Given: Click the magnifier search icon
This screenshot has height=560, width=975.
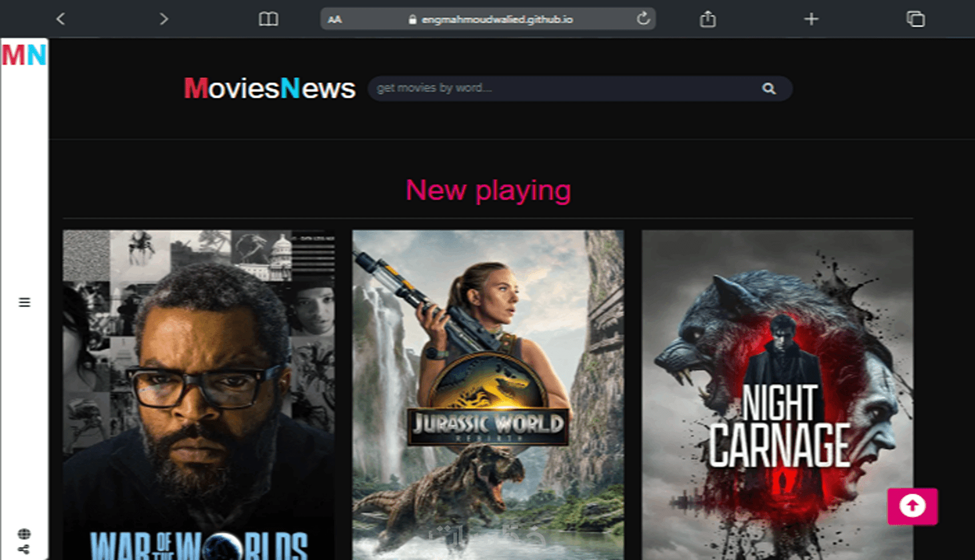Looking at the screenshot, I should (x=769, y=89).
